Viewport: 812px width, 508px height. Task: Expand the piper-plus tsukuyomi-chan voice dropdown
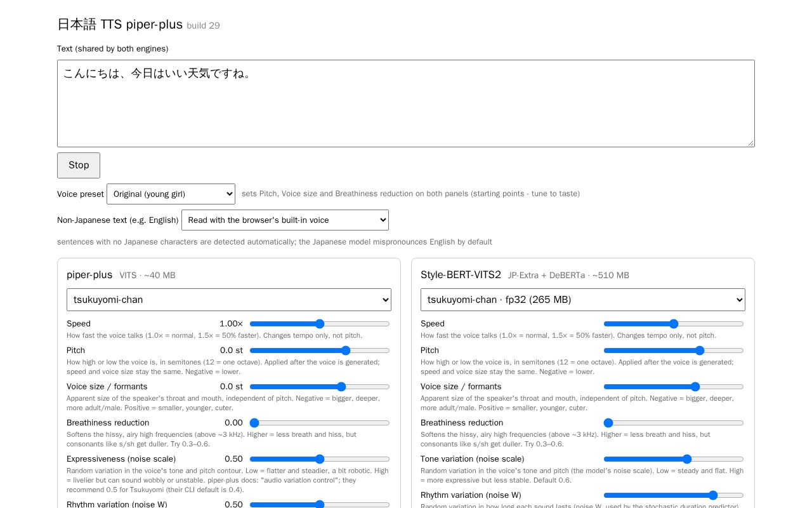coord(229,300)
